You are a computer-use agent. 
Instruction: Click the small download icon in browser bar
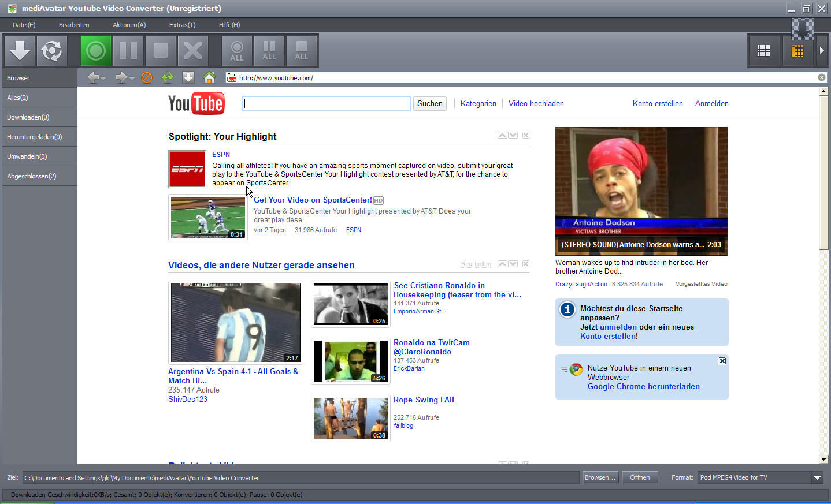(188, 77)
